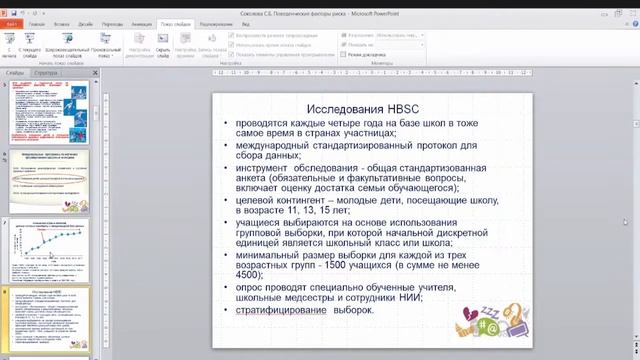Screen dimensions: 640x360
Task: Click thumbnail pane scroll up arrow
Action: 96,82
